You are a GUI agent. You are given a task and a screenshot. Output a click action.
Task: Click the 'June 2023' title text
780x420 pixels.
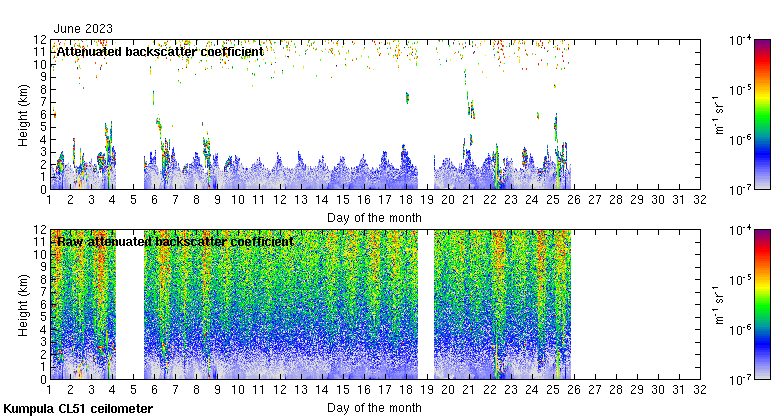coord(84,28)
